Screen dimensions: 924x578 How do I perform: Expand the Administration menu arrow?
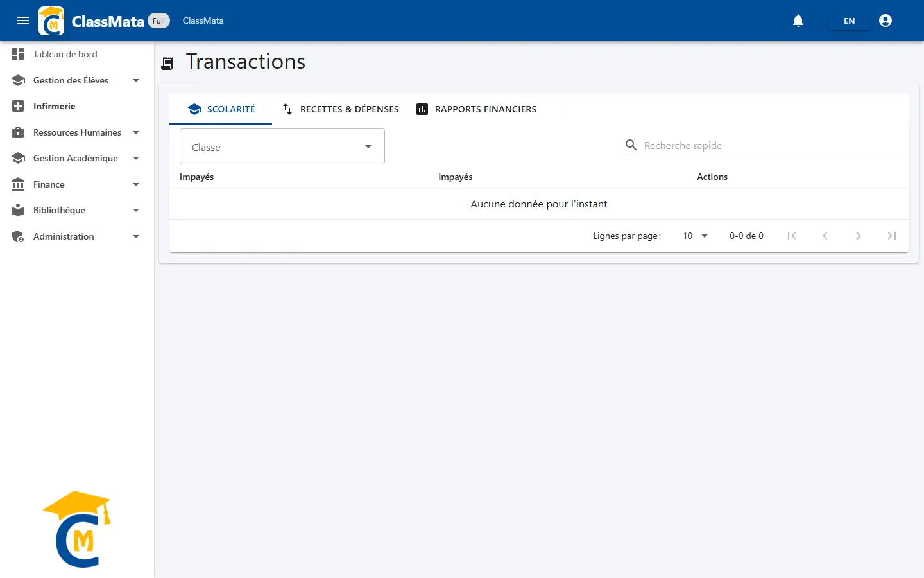click(x=136, y=236)
